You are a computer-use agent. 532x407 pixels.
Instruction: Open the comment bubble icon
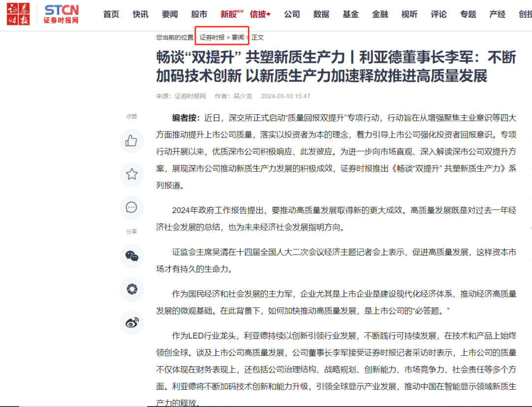click(x=132, y=207)
